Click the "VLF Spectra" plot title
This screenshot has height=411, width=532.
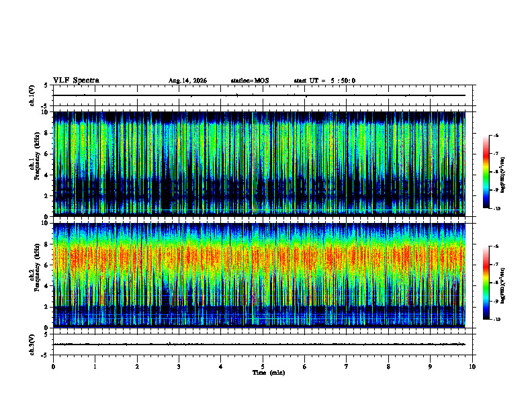coord(76,81)
